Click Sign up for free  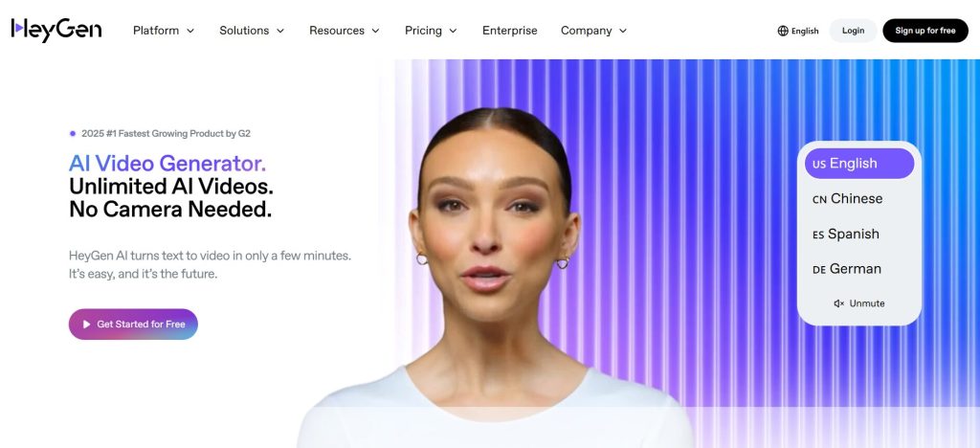coord(925,31)
